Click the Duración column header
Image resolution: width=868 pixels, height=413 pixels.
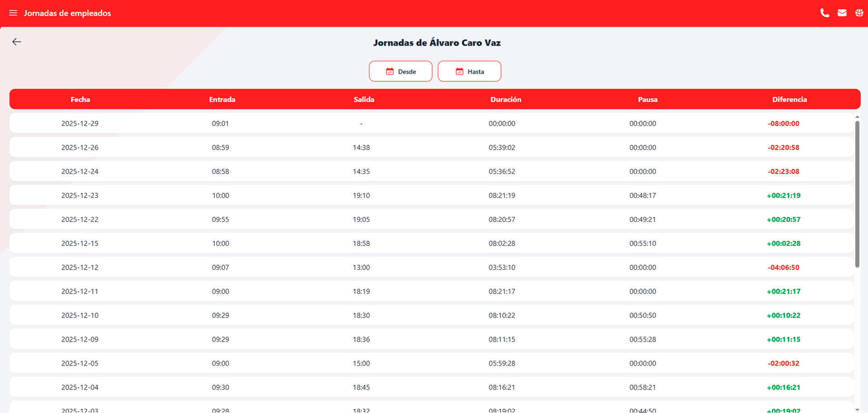tap(505, 99)
